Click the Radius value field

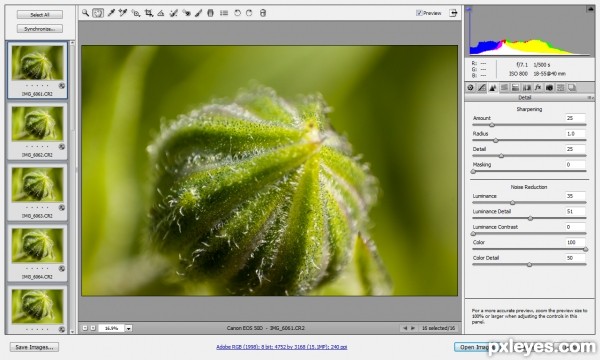[576, 134]
